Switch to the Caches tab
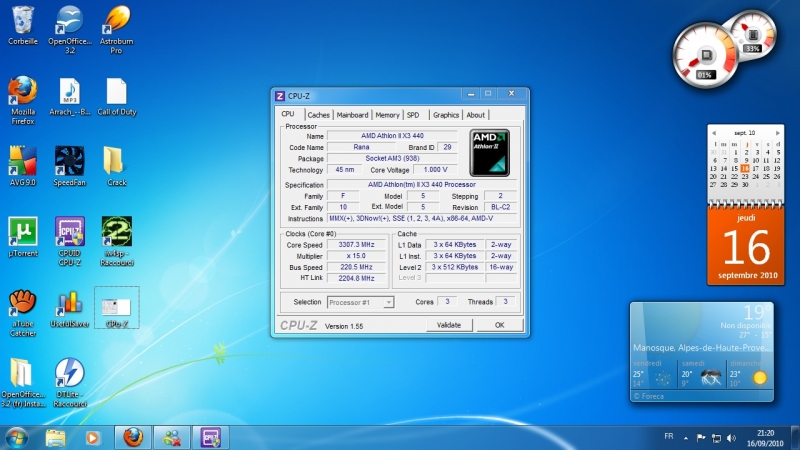This screenshot has height=450, width=800. 318,115
